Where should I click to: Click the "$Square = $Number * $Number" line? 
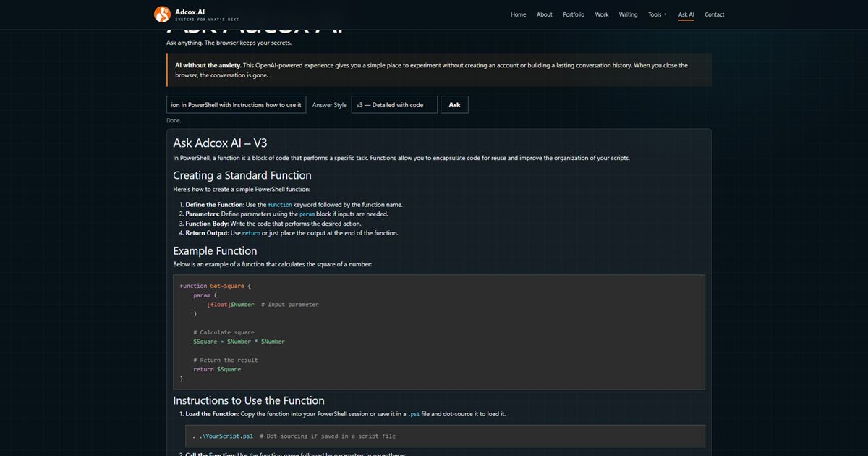pyautogui.click(x=239, y=342)
